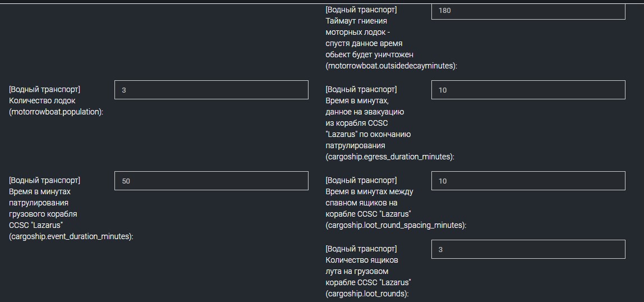This screenshot has height=302, width=644.
Task: Click the "между спавном ящиков" label text
Action: click(x=369, y=197)
